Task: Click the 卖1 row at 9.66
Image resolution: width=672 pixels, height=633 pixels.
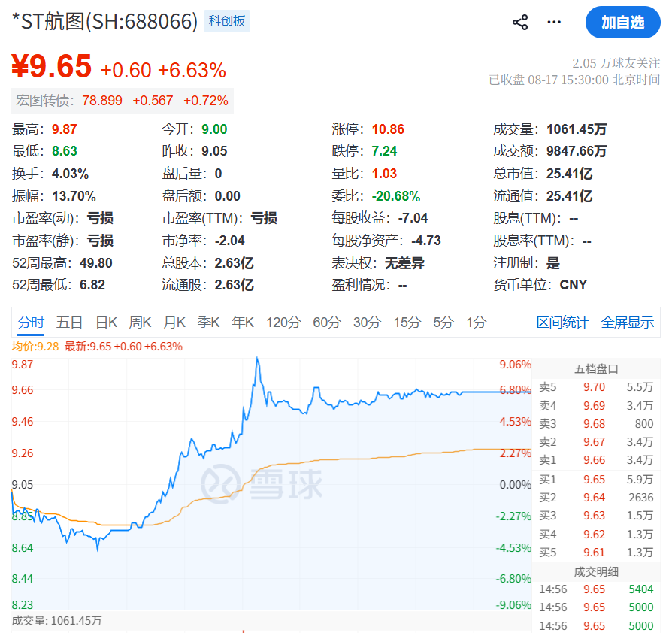Action: [596, 460]
